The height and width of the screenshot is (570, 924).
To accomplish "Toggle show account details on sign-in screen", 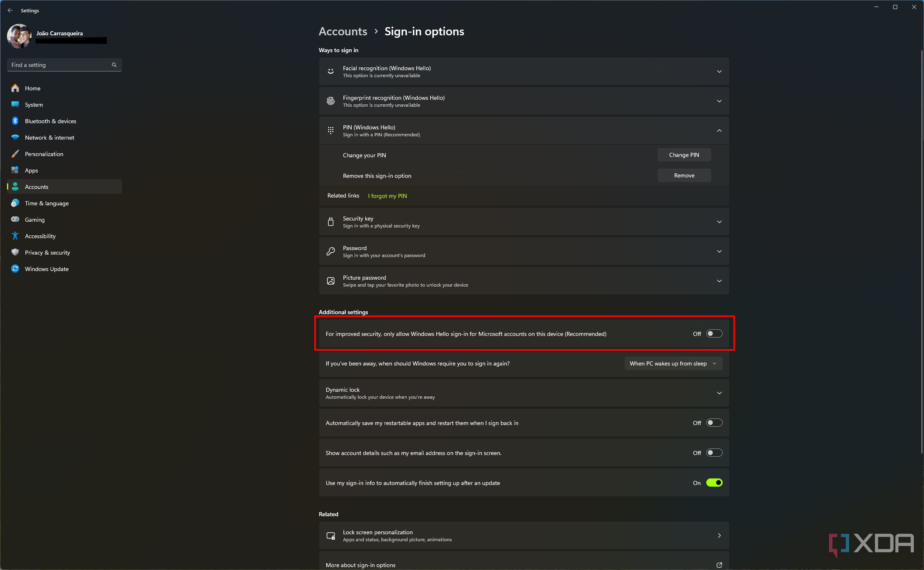I will [714, 453].
